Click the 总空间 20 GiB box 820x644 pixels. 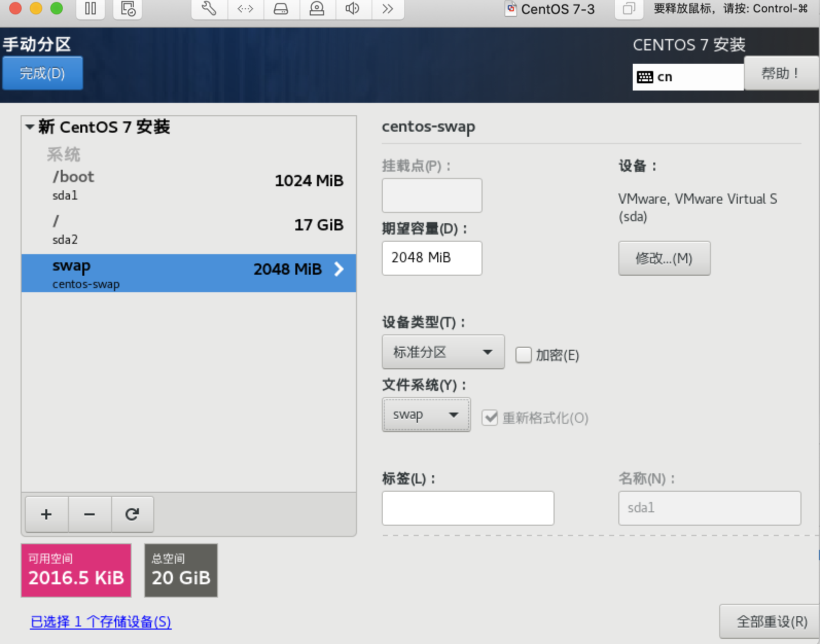[x=181, y=570]
